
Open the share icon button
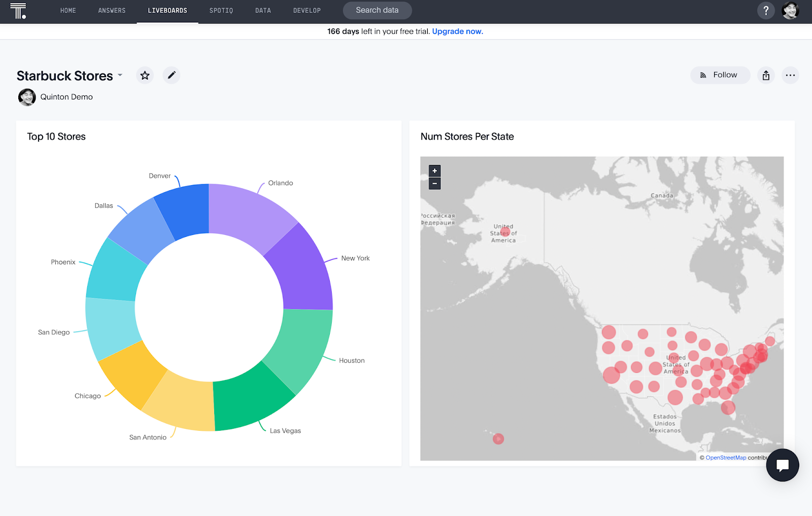[x=766, y=76]
